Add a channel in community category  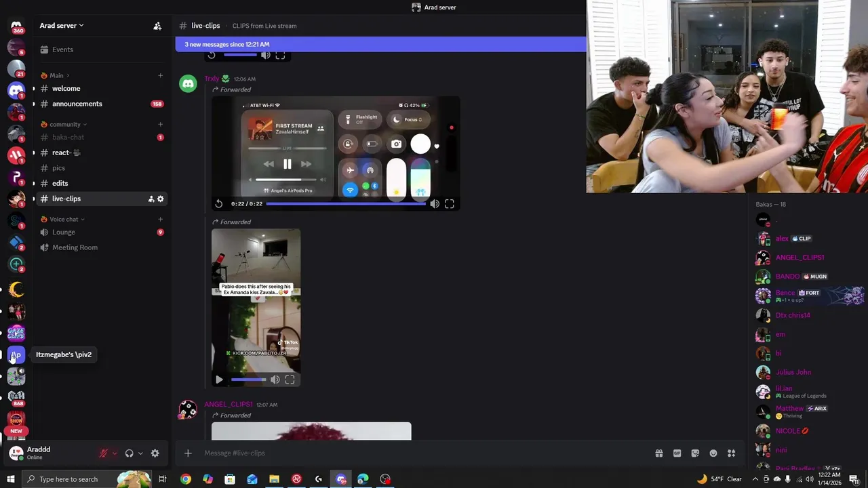(160, 124)
